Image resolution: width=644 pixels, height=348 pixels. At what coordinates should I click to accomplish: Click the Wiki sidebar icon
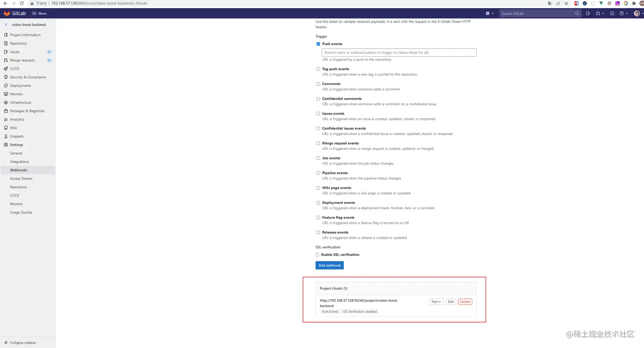6,128
